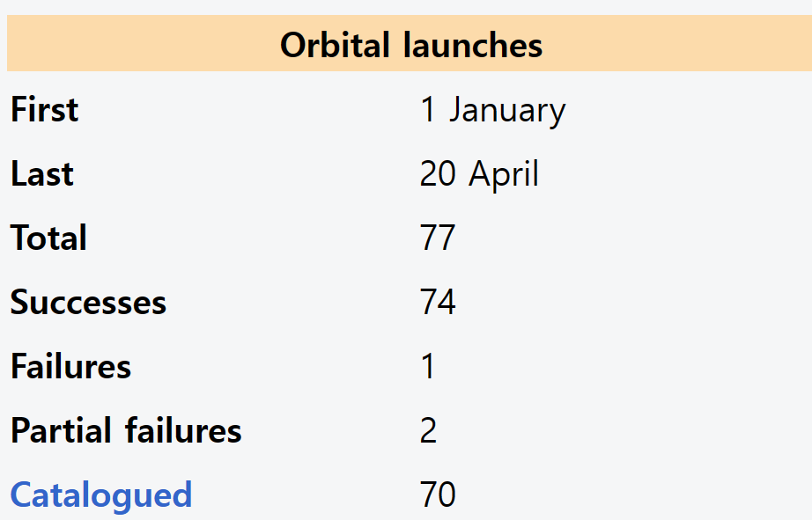
Task: Click the word April in the Last row
Action: coord(504,175)
